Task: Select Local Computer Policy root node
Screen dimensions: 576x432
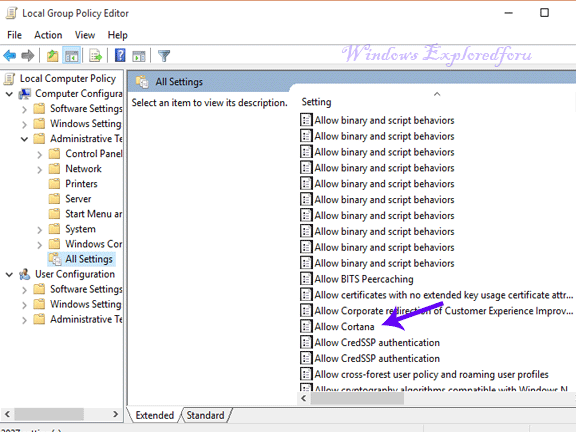Action: click(68, 78)
